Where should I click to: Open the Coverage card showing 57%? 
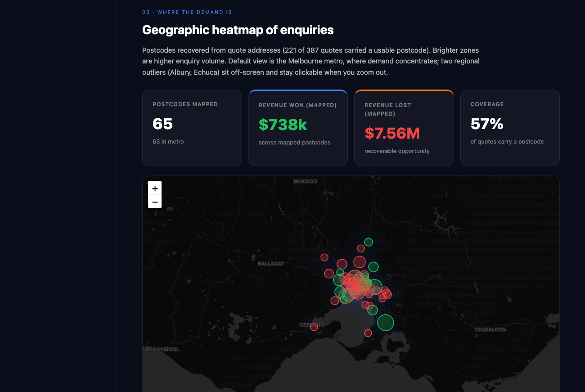click(510, 128)
